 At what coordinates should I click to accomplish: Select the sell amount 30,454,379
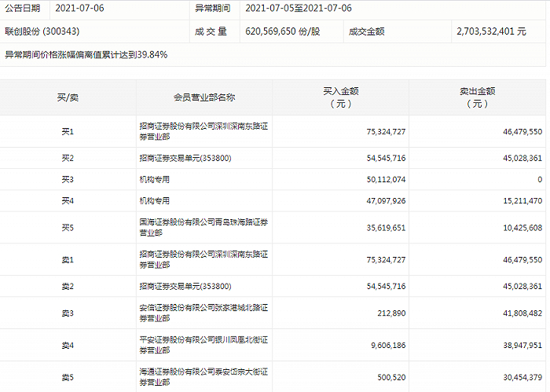coord(522,378)
